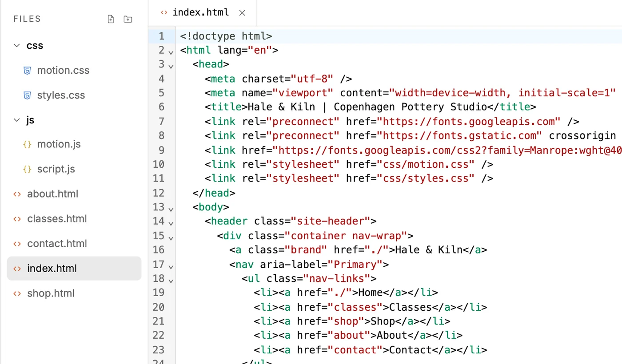622x364 pixels.
Task: Click the new folder icon in Files header
Action: pyautogui.click(x=128, y=19)
